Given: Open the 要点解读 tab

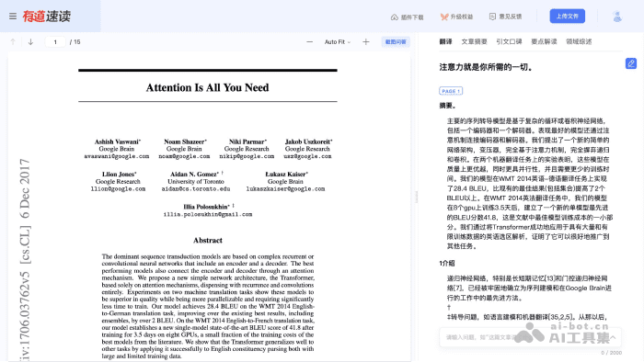Looking at the screenshot, I should pyautogui.click(x=544, y=41).
